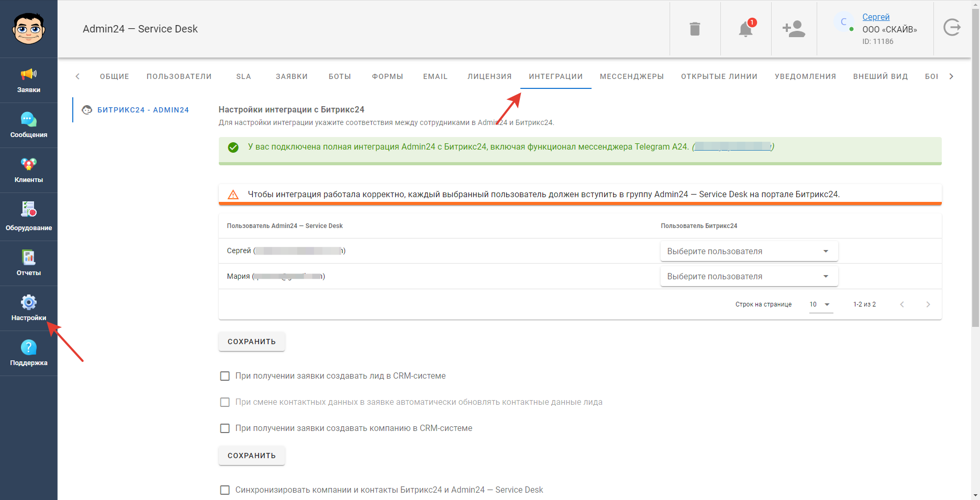Switch to the Email tab
Image resolution: width=980 pixels, height=500 pixels.
click(436, 76)
